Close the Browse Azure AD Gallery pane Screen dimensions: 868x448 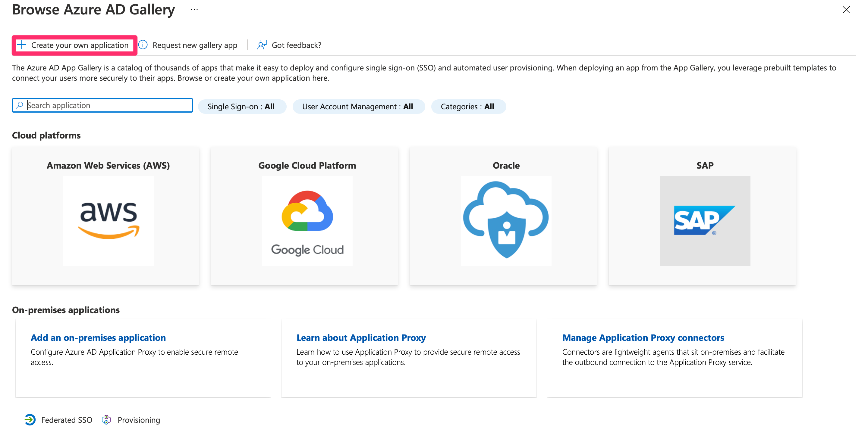[x=846, y=10]
